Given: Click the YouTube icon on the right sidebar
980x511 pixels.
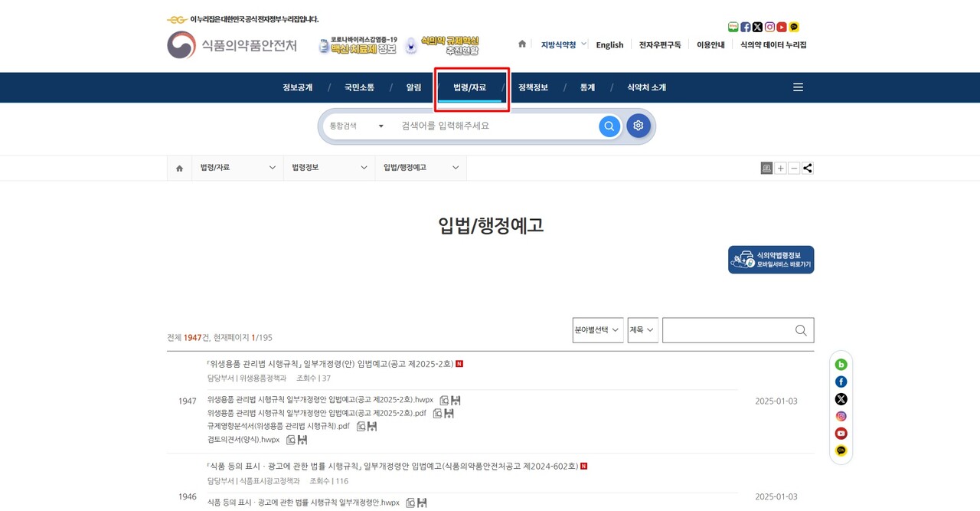Looking at the screenshot, I should coord(841,433).
